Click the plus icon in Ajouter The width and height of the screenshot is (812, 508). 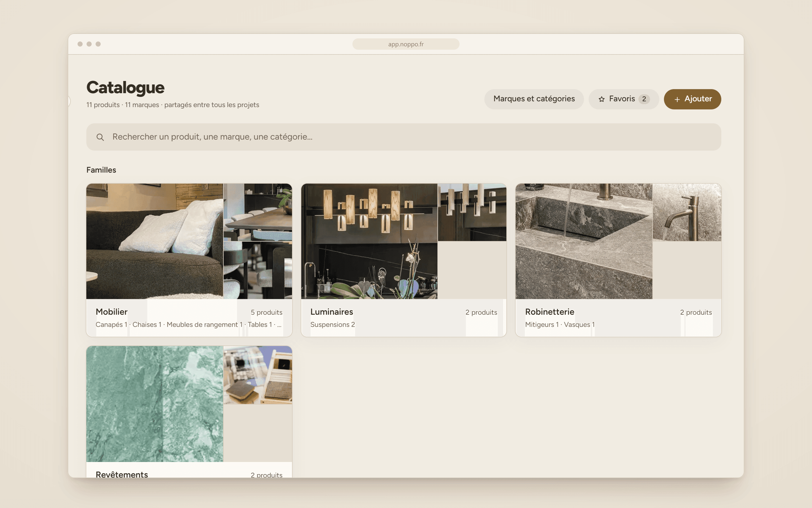(677, 99)
